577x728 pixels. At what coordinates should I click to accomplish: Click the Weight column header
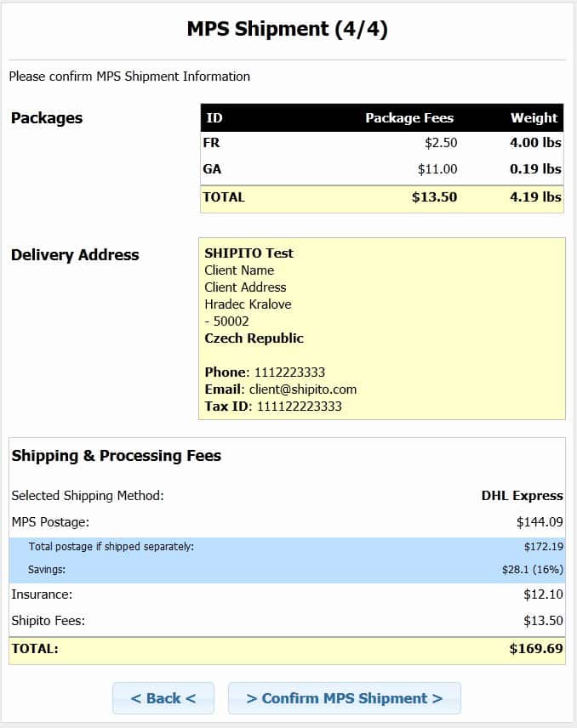click(534, 118)
